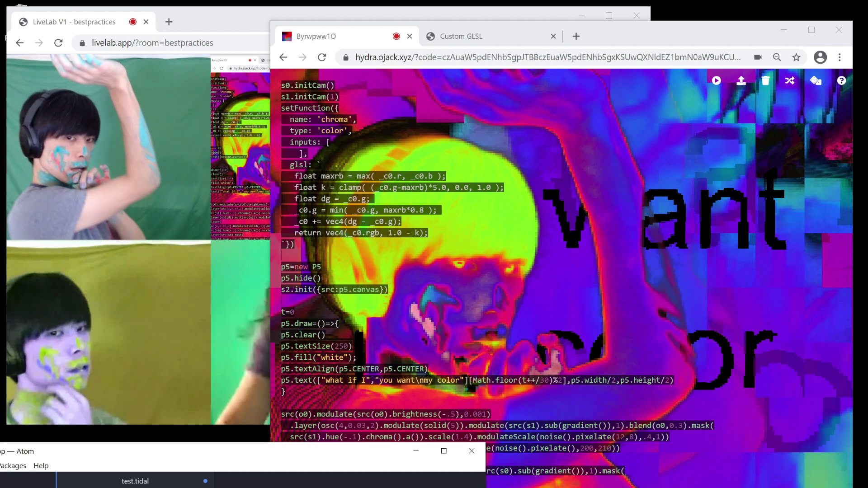Click the zoom magnifier icon in address bar

(777, 57)
